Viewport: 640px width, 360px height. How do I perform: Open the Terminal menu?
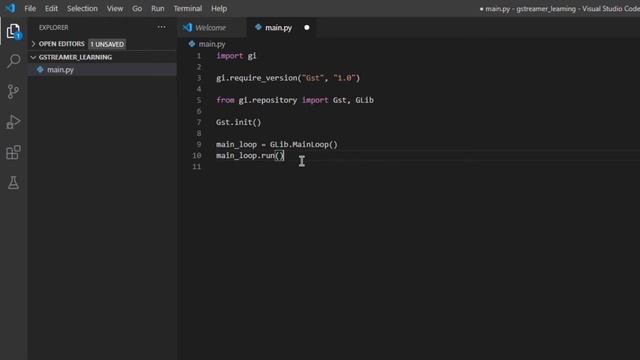click(188, 8)
